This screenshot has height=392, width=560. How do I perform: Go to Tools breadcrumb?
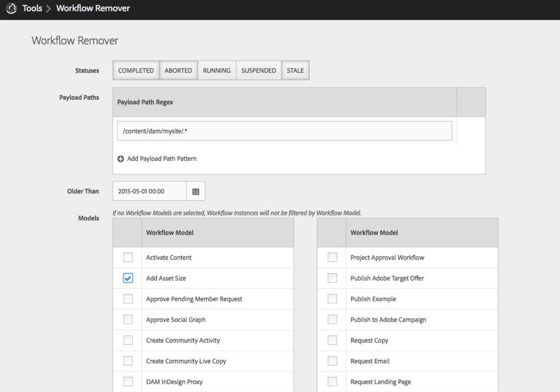32,8
